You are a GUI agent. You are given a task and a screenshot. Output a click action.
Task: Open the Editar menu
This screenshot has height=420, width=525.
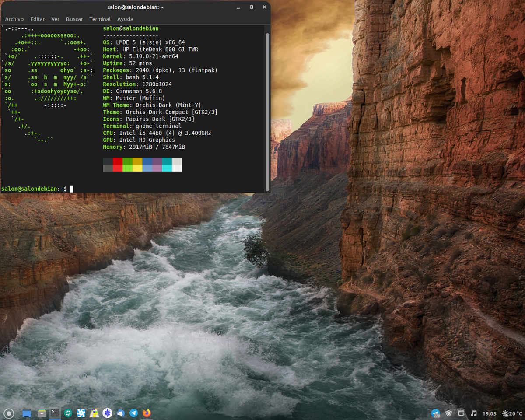point(38,19)
